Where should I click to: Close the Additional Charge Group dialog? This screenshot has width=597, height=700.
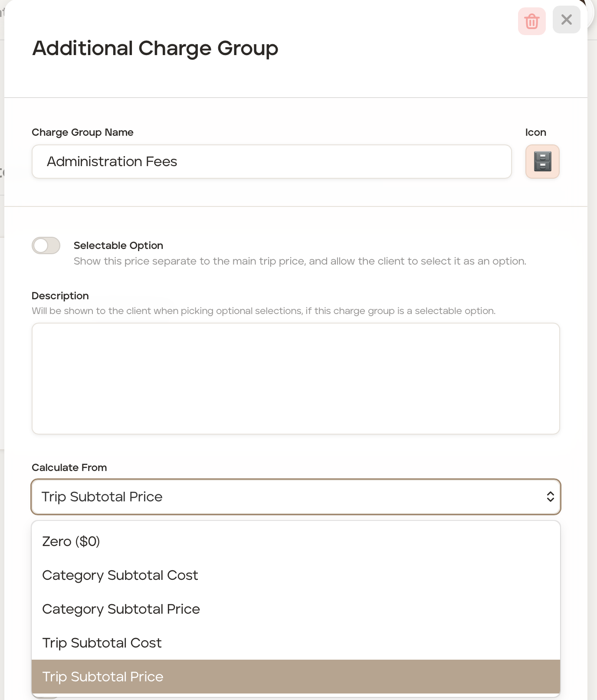click(566, 20)
